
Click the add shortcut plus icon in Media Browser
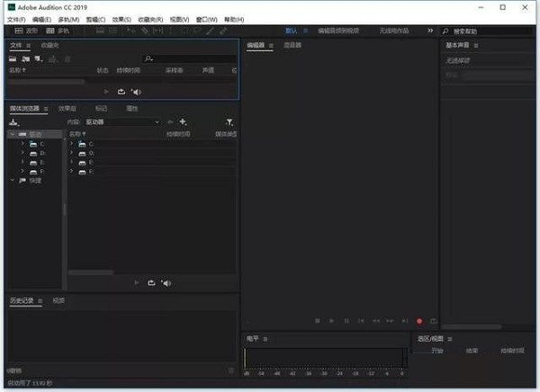coord(183,122)
